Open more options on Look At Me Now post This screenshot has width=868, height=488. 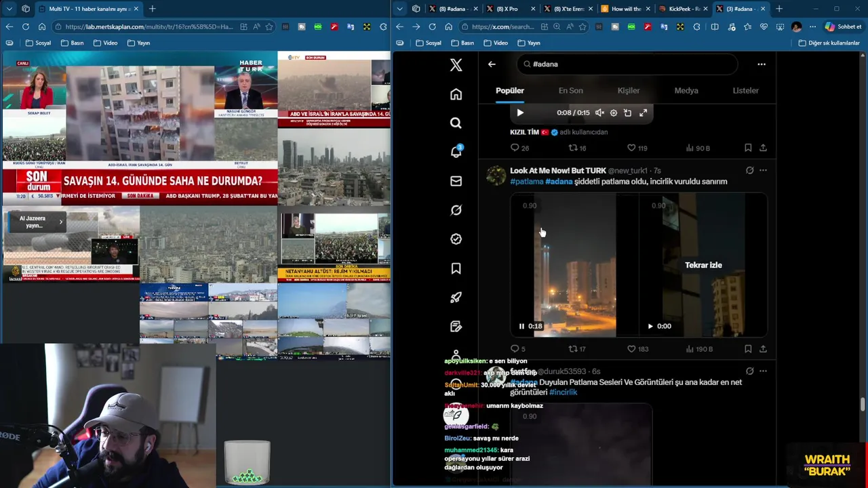[763, 171]
